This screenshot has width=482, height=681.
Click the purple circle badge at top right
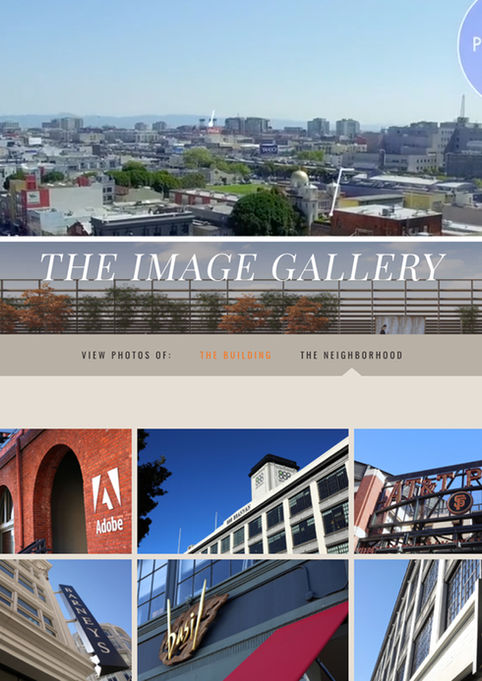coord(471,43)
